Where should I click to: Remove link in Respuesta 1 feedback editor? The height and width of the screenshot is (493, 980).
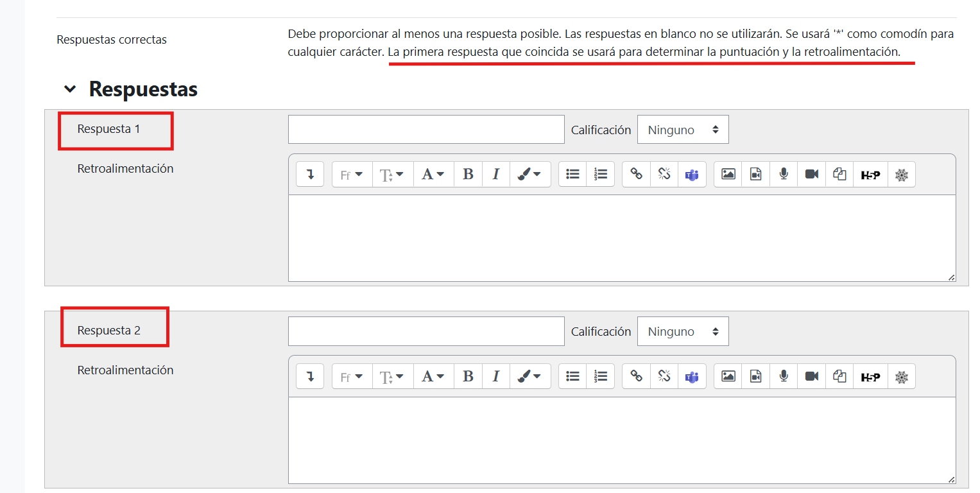coord(664,175)
